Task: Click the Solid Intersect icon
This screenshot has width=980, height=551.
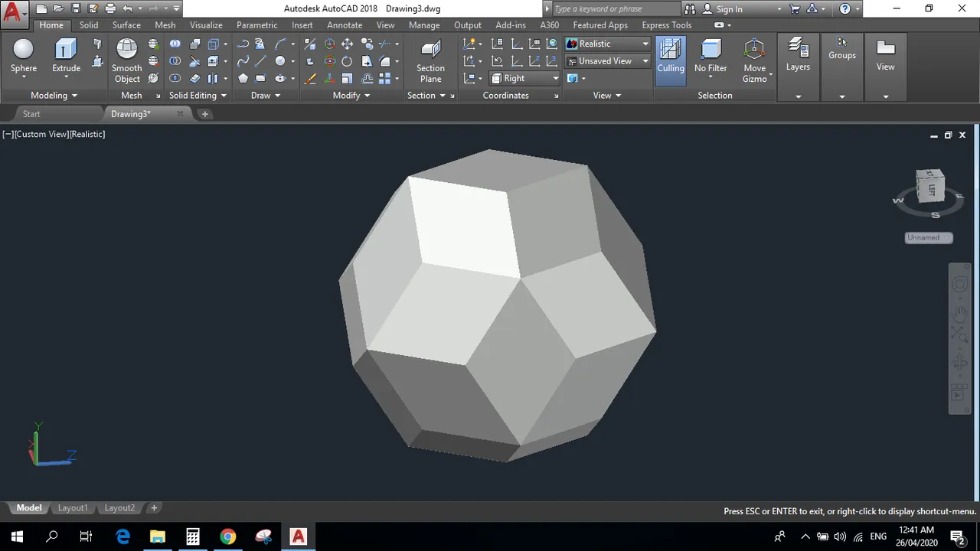Action: click(175, 78)
